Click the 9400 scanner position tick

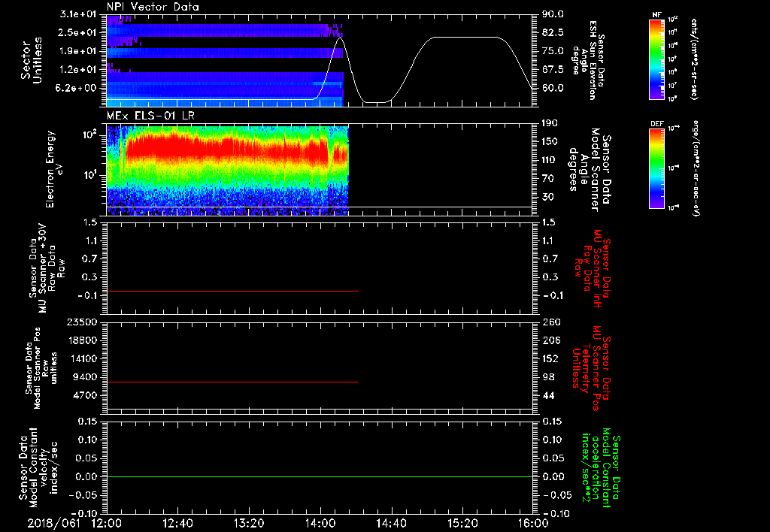click(x=86, y=377)
